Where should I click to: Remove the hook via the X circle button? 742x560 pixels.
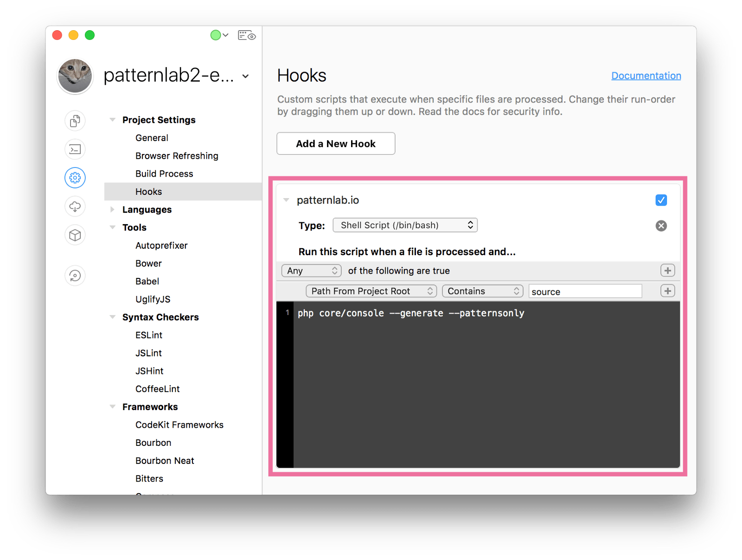[x=661, y=226]
